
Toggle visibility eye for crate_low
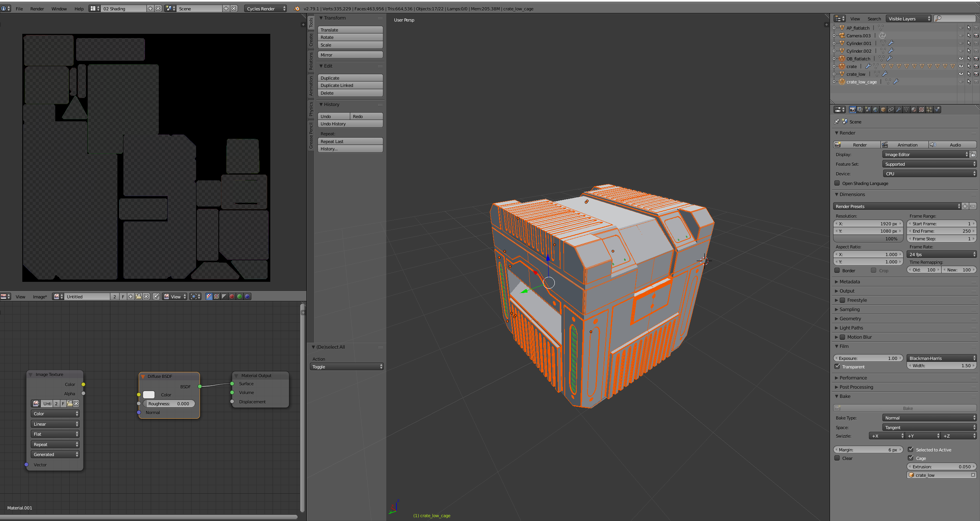pyautogui.click(x=961, y=74)
